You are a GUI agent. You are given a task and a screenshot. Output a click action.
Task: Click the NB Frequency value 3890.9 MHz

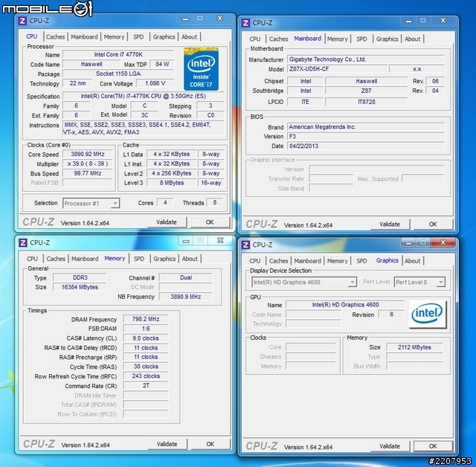185,297
